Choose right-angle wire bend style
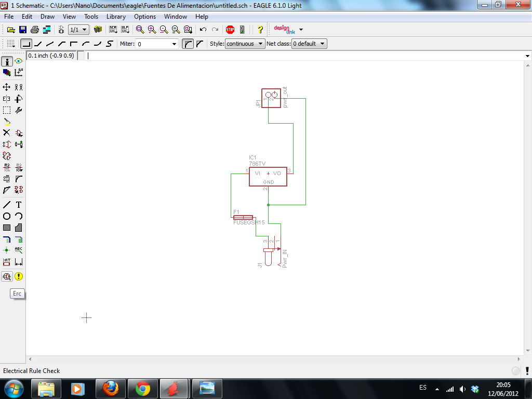This screenshot has width=532, height=399. [26, 44]
